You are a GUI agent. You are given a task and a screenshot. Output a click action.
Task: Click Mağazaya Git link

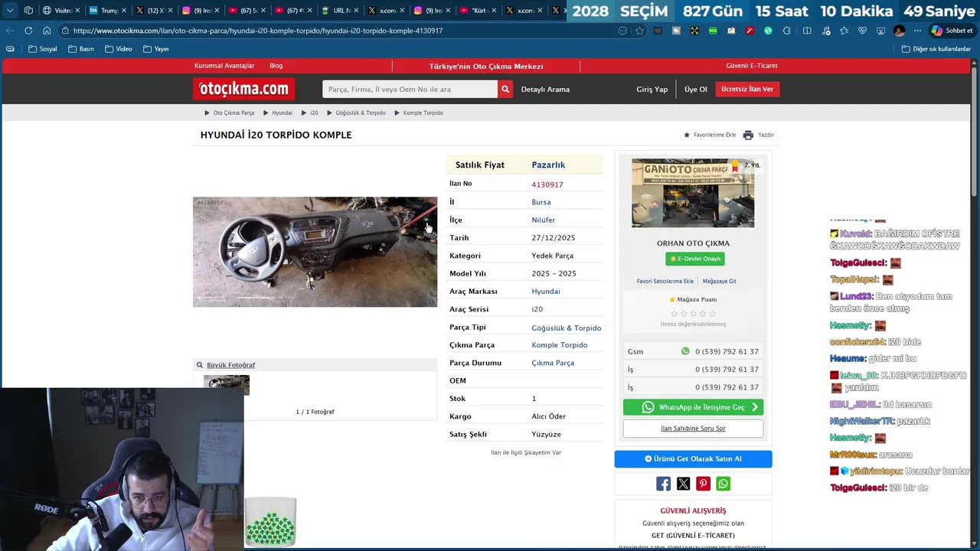tap(719, 281)
